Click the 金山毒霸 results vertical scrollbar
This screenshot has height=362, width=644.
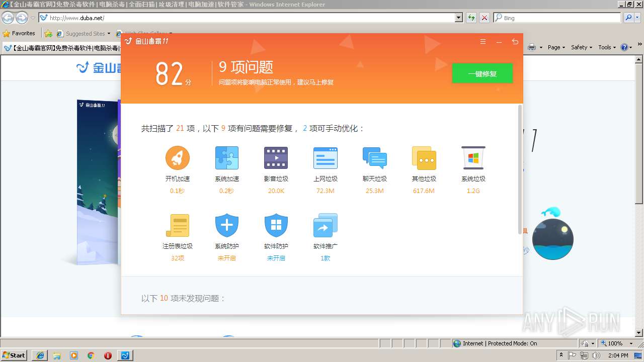tap(520, 169)
